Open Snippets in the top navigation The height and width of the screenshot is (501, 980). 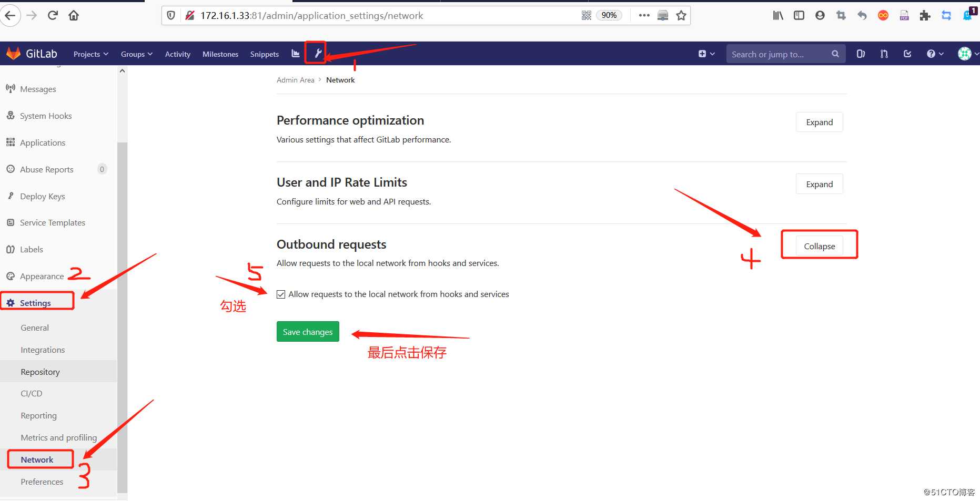pyautogui.click(x=265, y=54)
